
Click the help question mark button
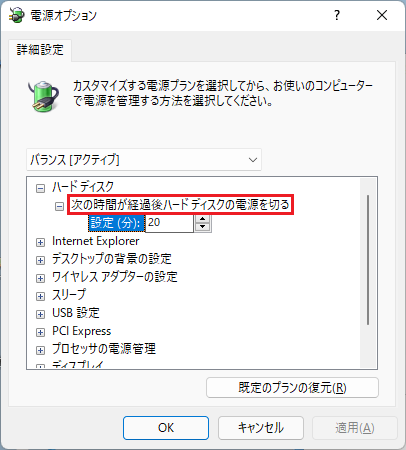click(x=337, y=15)
